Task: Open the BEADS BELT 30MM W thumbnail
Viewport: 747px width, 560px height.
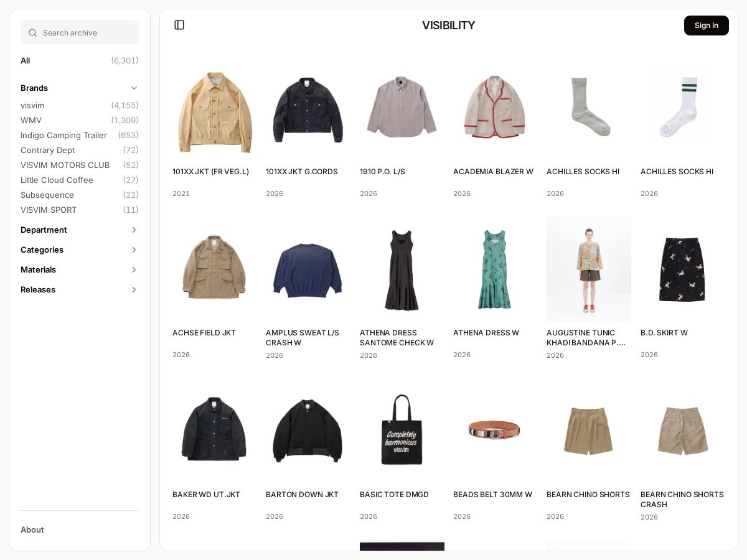Action: pos(496,431)
